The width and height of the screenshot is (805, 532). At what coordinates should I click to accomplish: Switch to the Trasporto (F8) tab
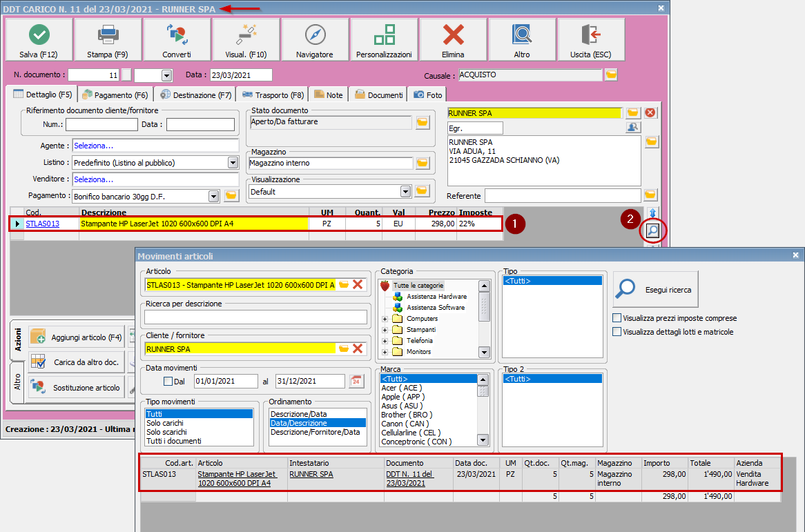coord(273,95)
